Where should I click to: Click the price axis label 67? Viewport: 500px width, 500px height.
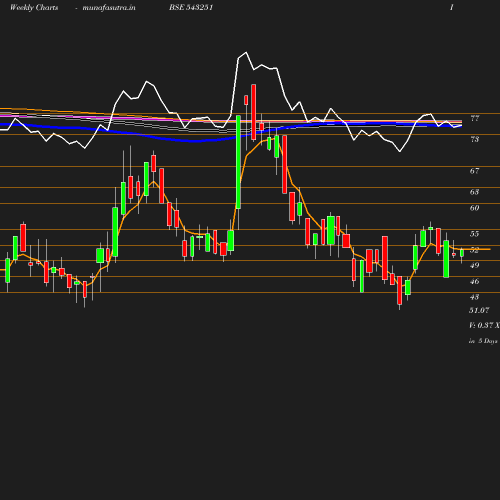(x=475, y=171)
